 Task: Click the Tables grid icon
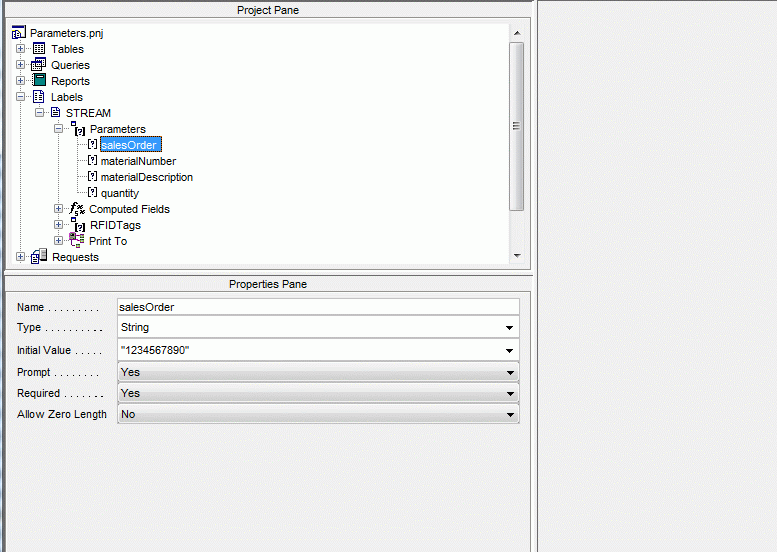coord(39,49)
